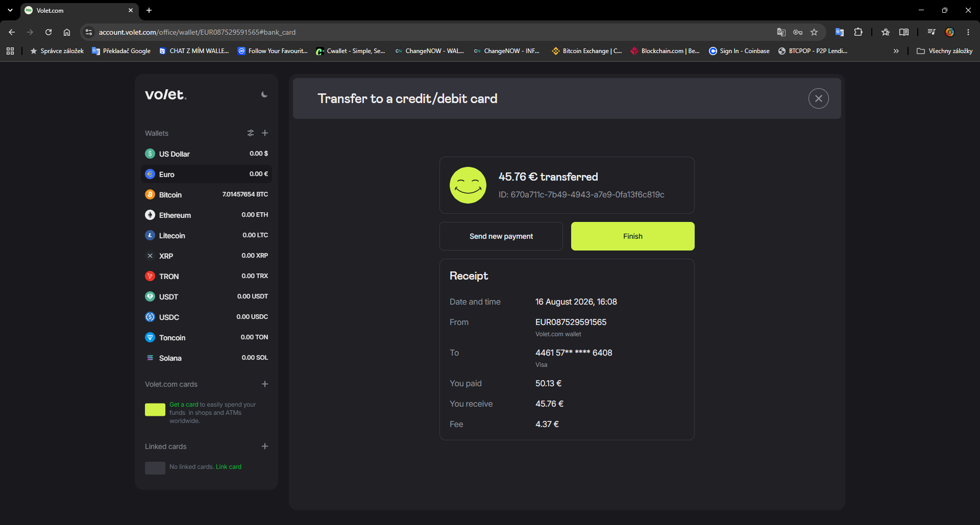Toggle dark mode moon icon
This screenshot has width=980, height=525.
(x=264, y=94)
